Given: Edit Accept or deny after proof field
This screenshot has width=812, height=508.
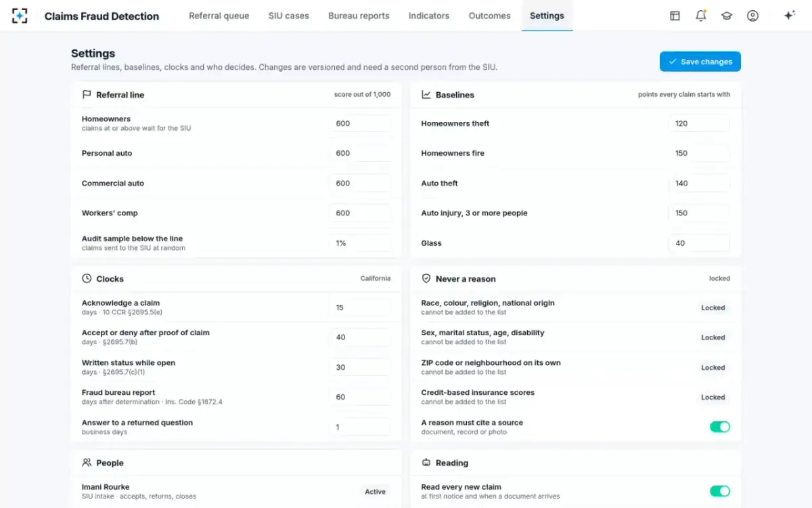Looking at the screenshot, I should [x=360, y=337].
